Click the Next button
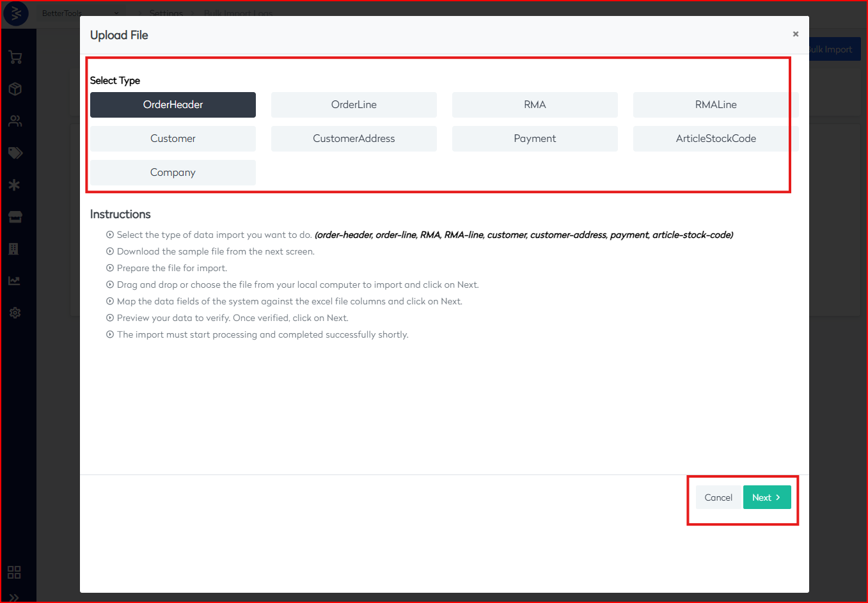The width and height of the screenshot is (868, 603). tap(766, 497)
